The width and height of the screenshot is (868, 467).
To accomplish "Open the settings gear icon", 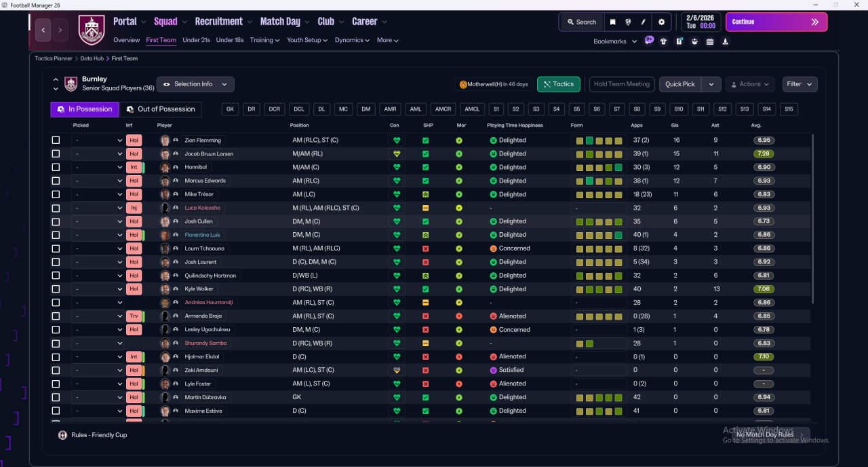I will (662, 22).
